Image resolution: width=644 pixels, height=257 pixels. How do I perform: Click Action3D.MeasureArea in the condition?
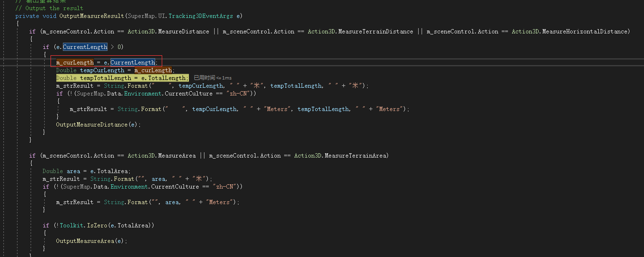coord(162,156)
